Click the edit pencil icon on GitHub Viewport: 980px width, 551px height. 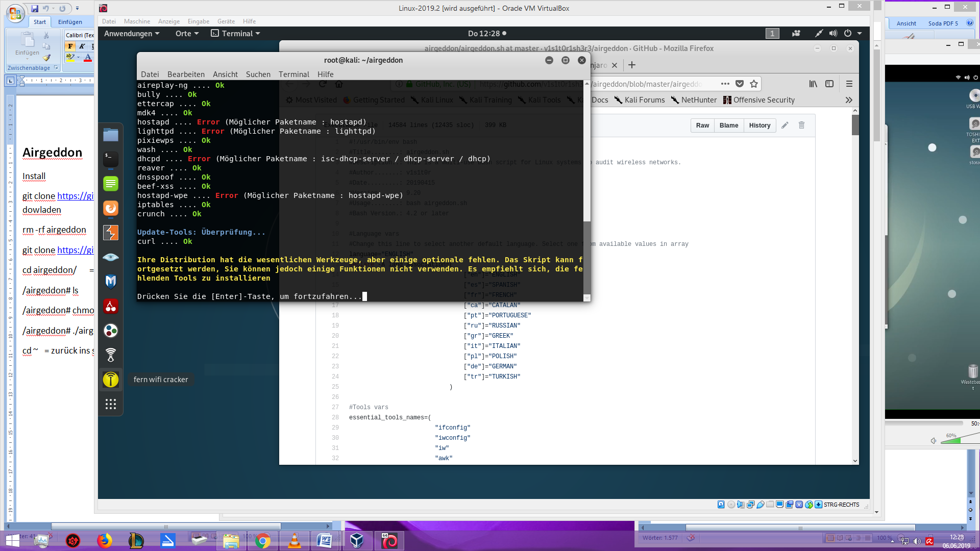(785, 126)
